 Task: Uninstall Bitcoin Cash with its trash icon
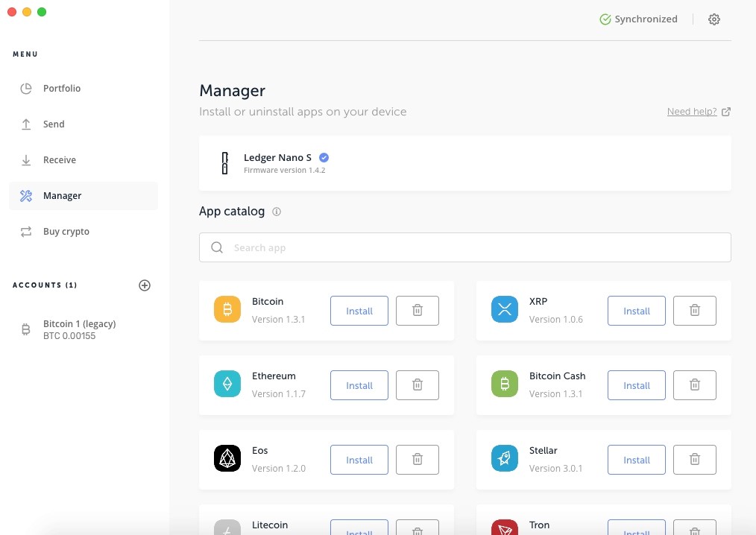coord(695,385)
